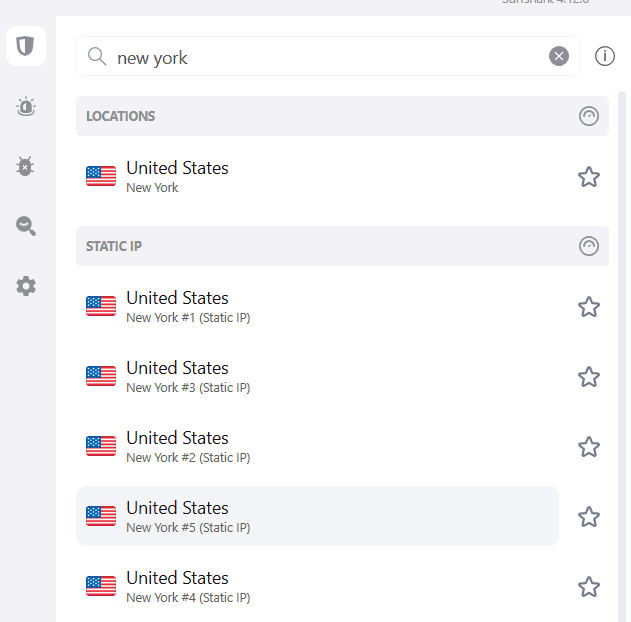Open the Search magnifier icon in the sidebar
This screenshot has height=622, width=631.
[x=26, y=226]
